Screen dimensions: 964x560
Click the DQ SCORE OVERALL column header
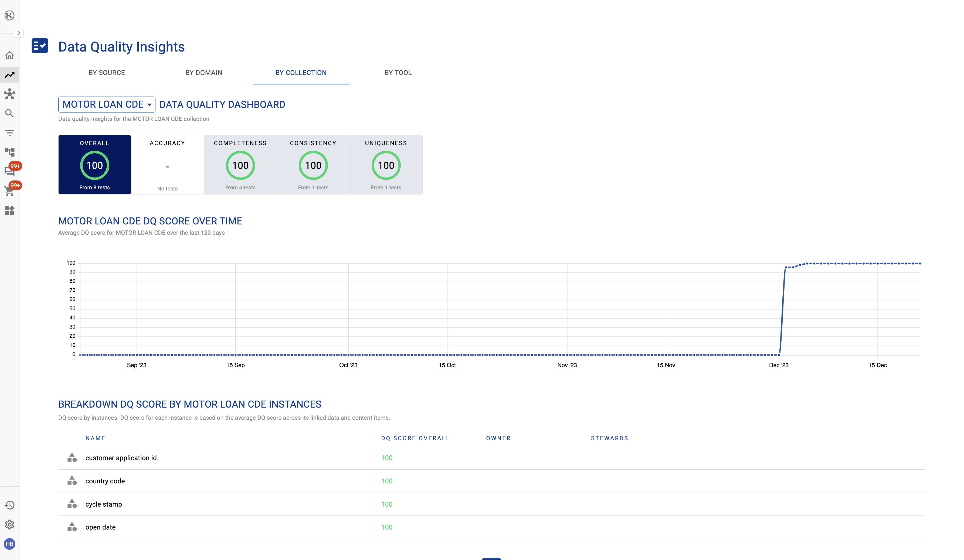(x=415, y=438)
